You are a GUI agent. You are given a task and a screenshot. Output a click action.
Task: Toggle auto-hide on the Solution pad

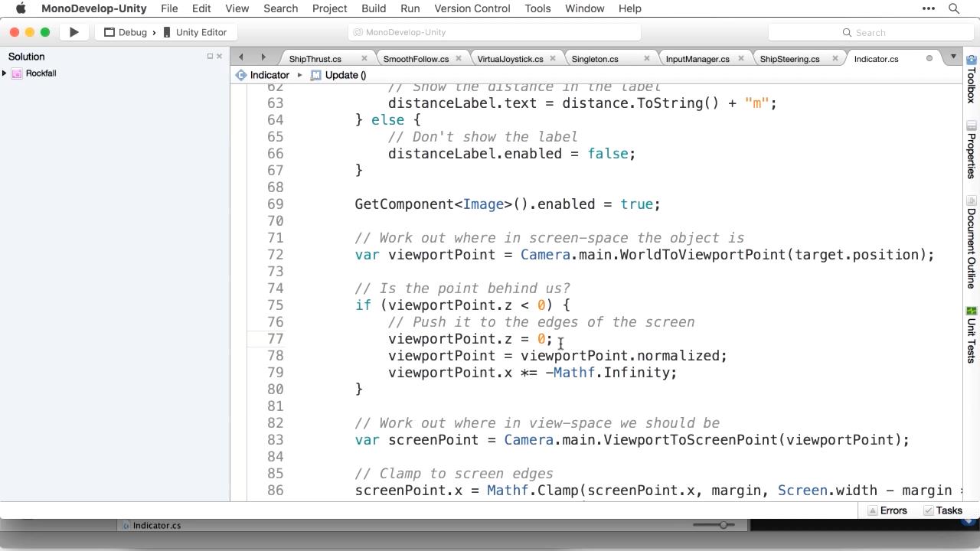coord(210,56)
